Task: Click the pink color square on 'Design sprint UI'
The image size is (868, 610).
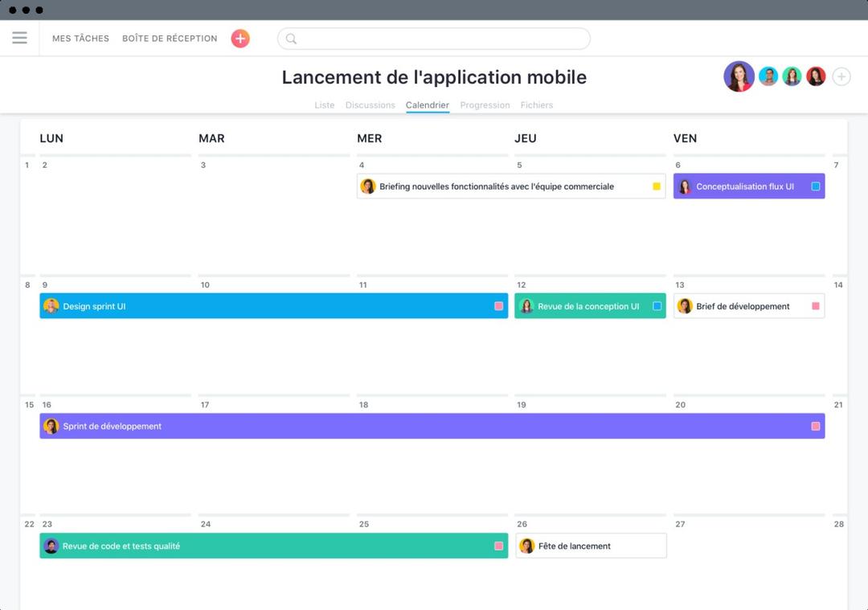Action: 496,305
